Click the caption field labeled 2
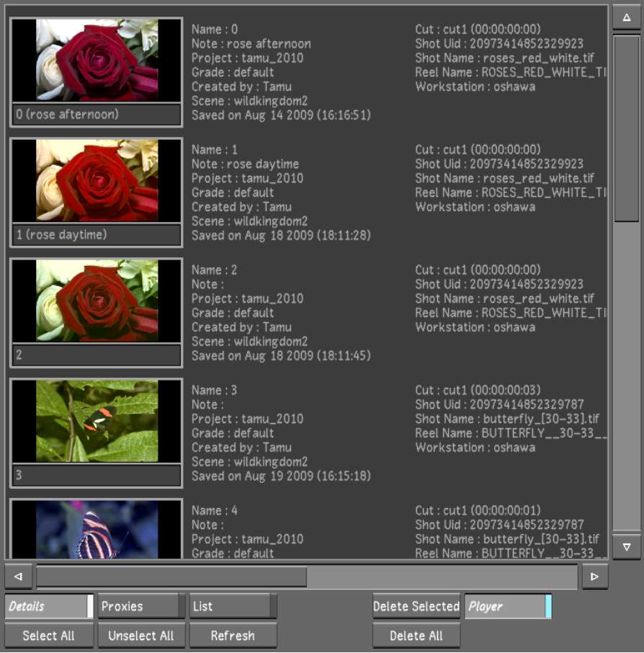 coord(97,355)
